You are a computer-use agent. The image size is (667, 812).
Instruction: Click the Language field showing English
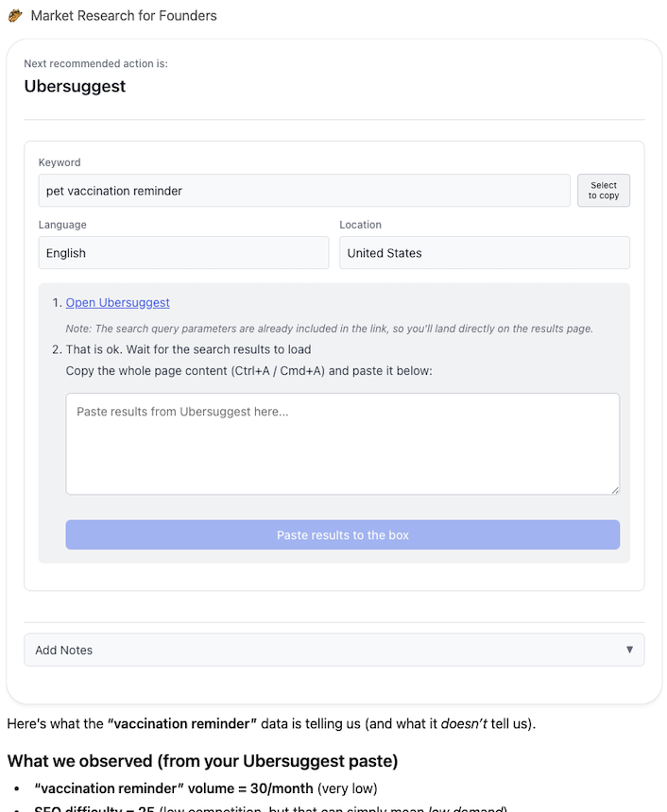tap(183, 253)
